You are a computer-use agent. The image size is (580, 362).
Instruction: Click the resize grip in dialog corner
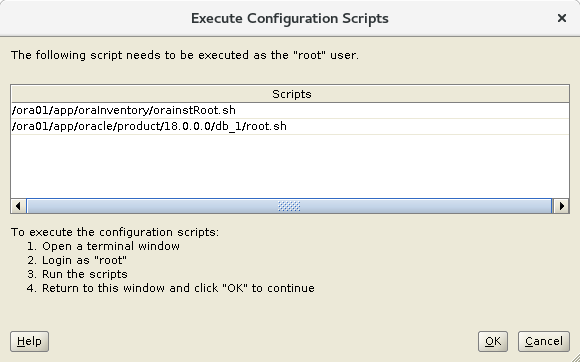click(x=575, y=357)
